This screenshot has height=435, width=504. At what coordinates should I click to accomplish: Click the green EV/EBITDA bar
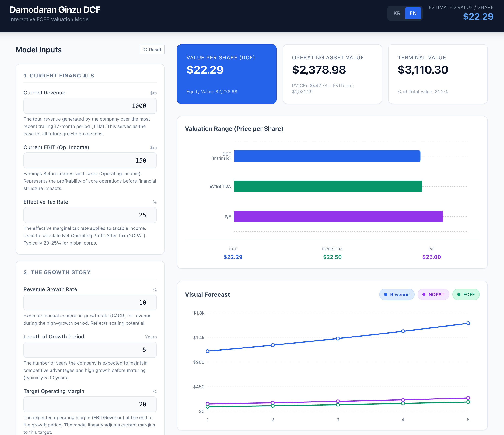[328, 186]
